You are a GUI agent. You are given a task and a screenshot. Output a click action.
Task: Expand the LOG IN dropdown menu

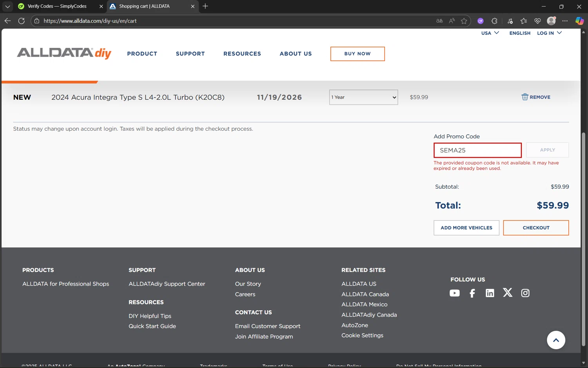(x=549, y=33)
